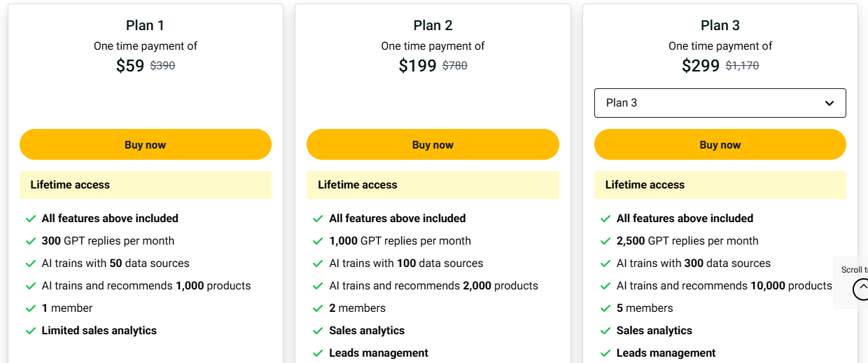868x363 pixels.
Task: Click checkmark beside 300 GPT replies per month
Action: pos(31,241)
